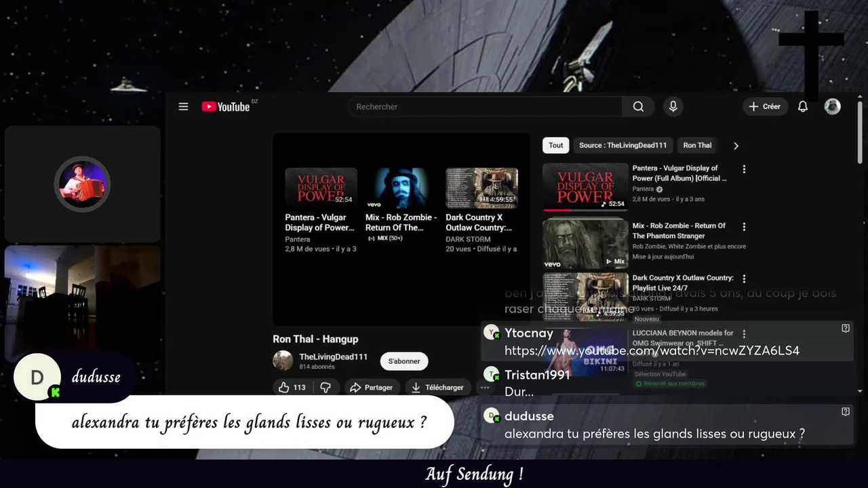The height and width of the screenshot is (488, 868).
Task: Click Ytocnay's chat avatar
Action: (x=492, y=333)
